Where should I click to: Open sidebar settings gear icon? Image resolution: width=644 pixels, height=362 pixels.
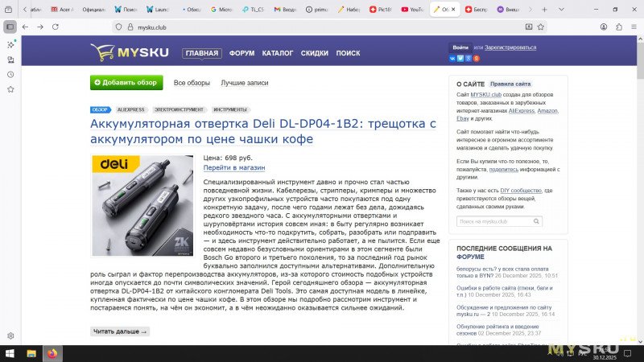click(x=10, y=335)
